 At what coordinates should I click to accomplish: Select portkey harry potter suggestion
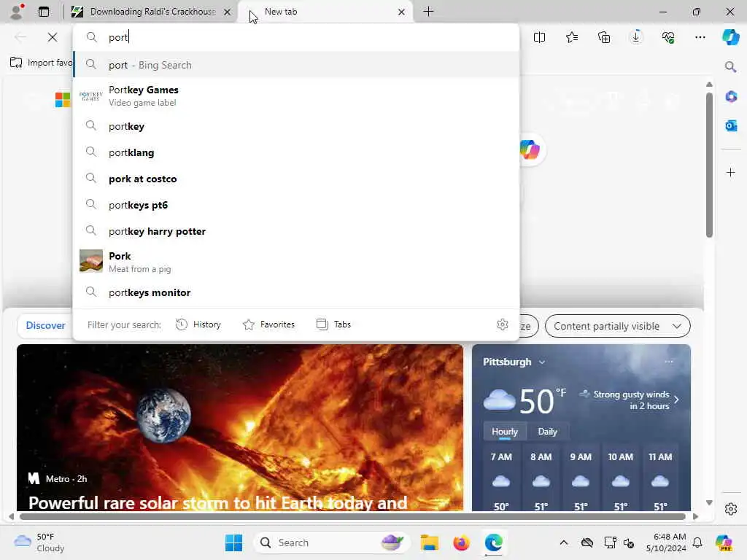[296, 231]
